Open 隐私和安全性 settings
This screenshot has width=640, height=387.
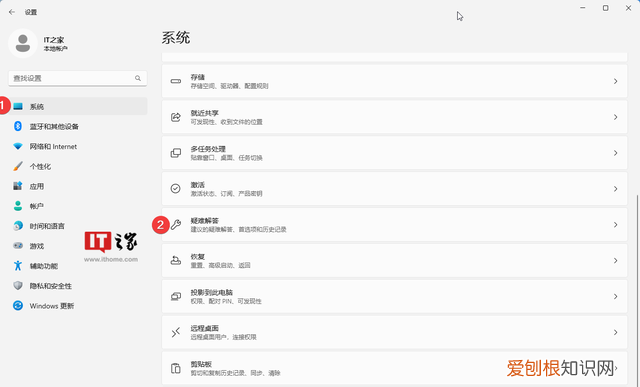tap(78, 286)
